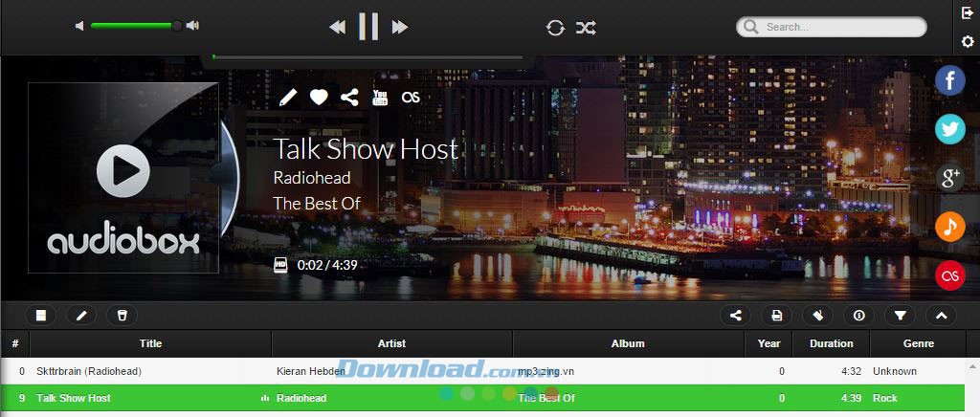Click the info circle icon in the playlist toolbar
The width and height of the screenshot is (980, 417).
pyautogui.click(x=858, y=316)
